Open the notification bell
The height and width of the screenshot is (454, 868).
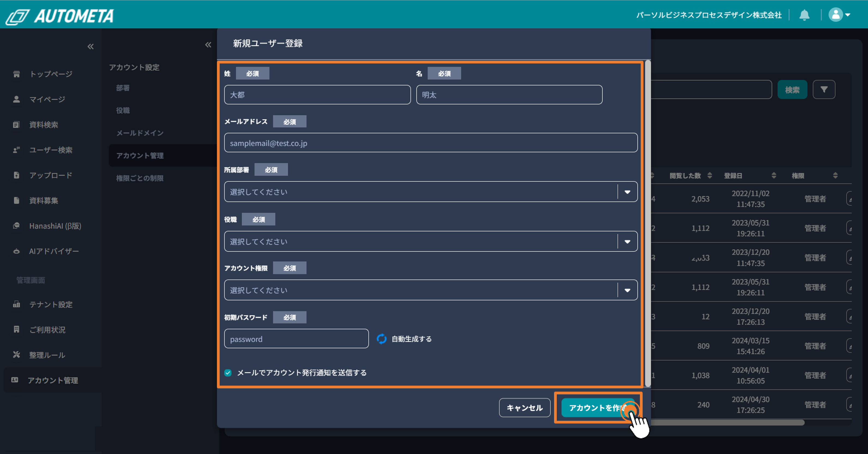click(x=804, y=15)
